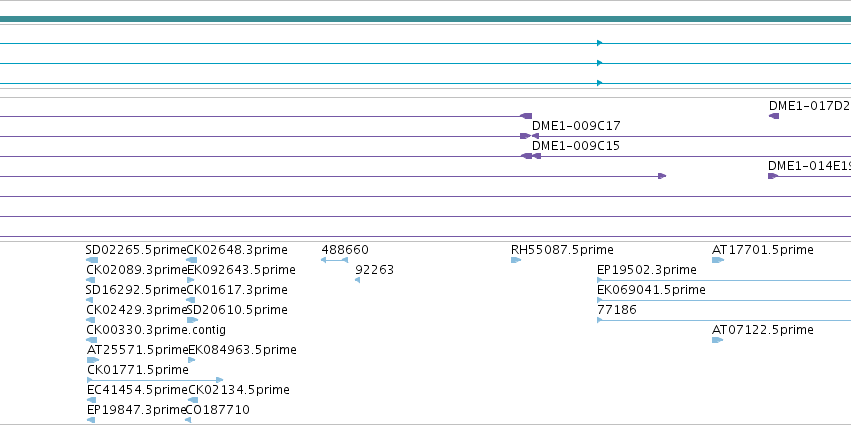
Task: Click the arrow glyph beneath SD02265.5prime
Action: tap(92, 260)
